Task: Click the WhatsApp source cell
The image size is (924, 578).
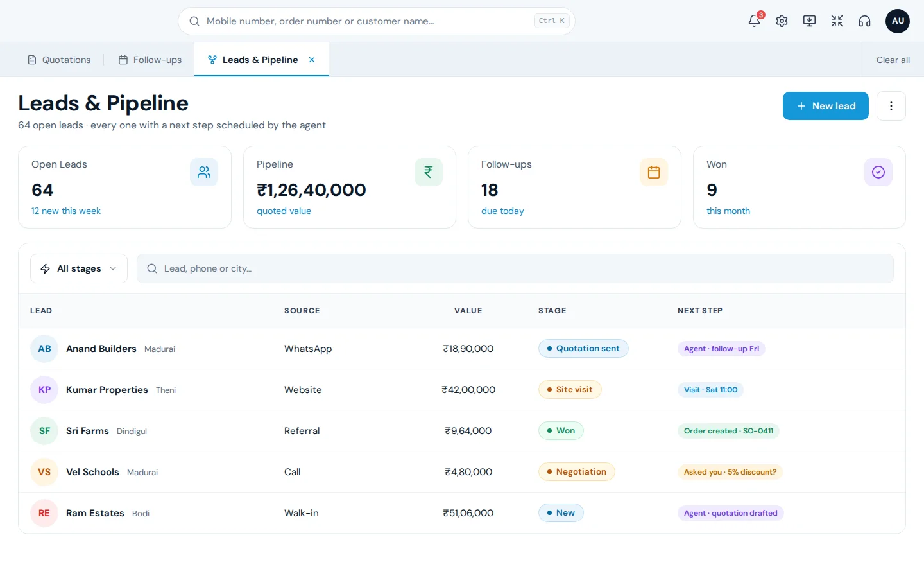Action: click(308, 349)
